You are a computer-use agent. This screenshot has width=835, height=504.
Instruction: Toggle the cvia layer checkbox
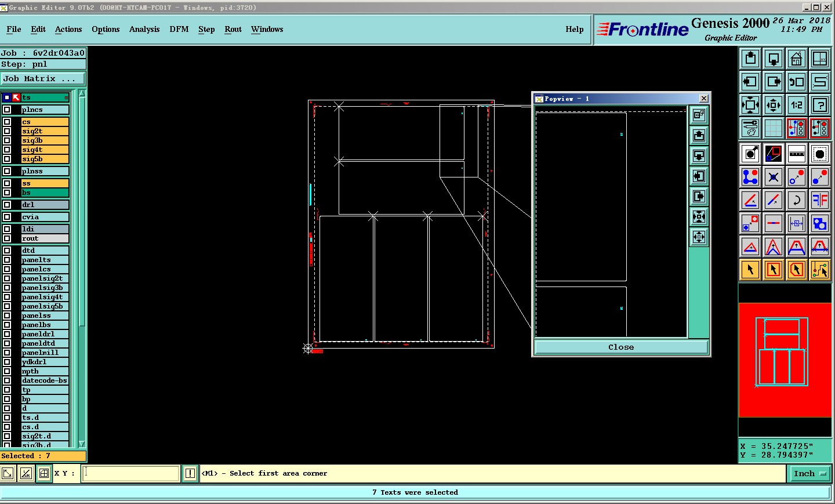pos(7,217)
